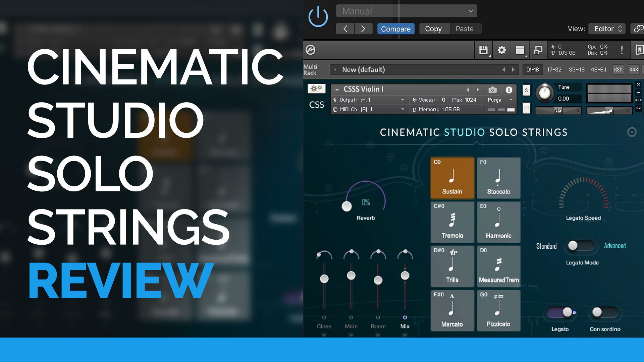The height and width of the screenshot is (362, 644).
Task: Switch Legato Mode from Standard to Advanced
Action: point(581,246)
